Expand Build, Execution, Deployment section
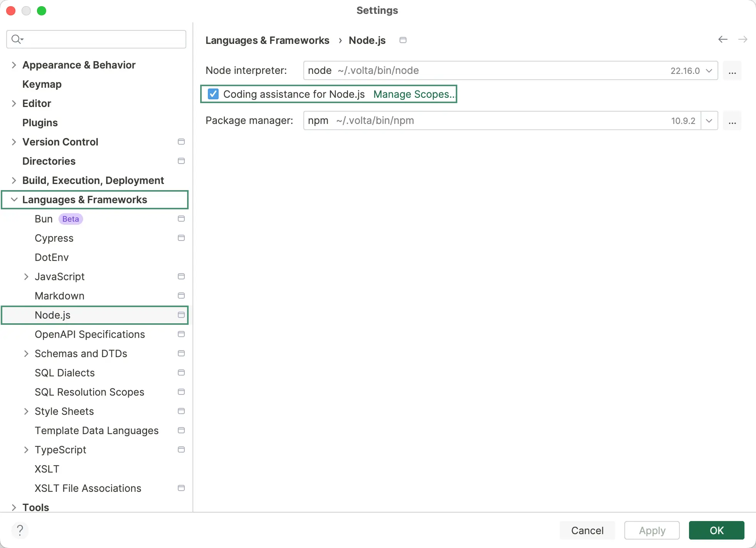 tap(14, 180)
